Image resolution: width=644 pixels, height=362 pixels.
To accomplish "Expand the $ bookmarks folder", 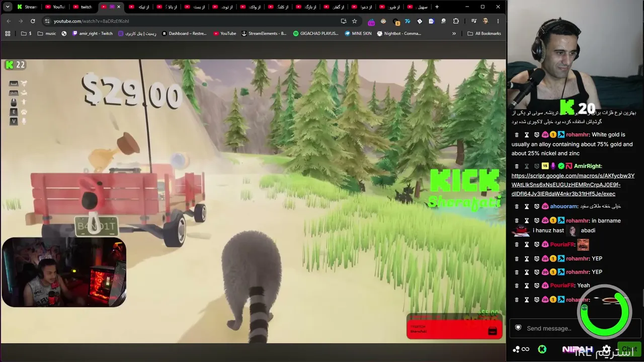I will pyautogui.click(x=26, y=34).
